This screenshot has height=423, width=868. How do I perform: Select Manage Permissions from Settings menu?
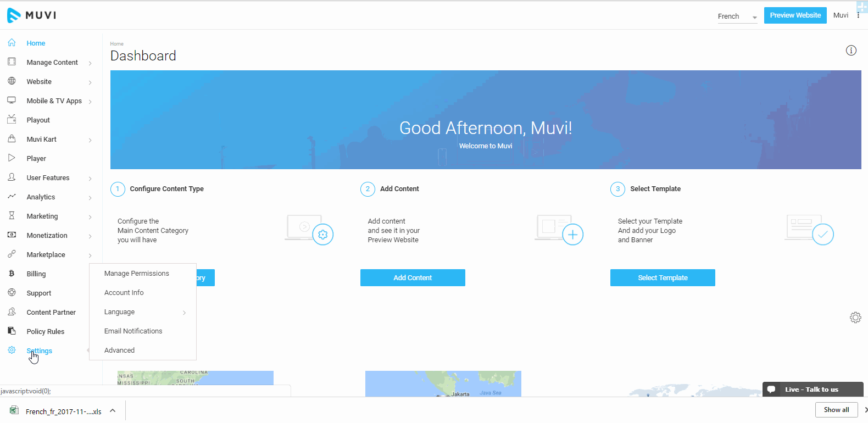pos(137,273)
